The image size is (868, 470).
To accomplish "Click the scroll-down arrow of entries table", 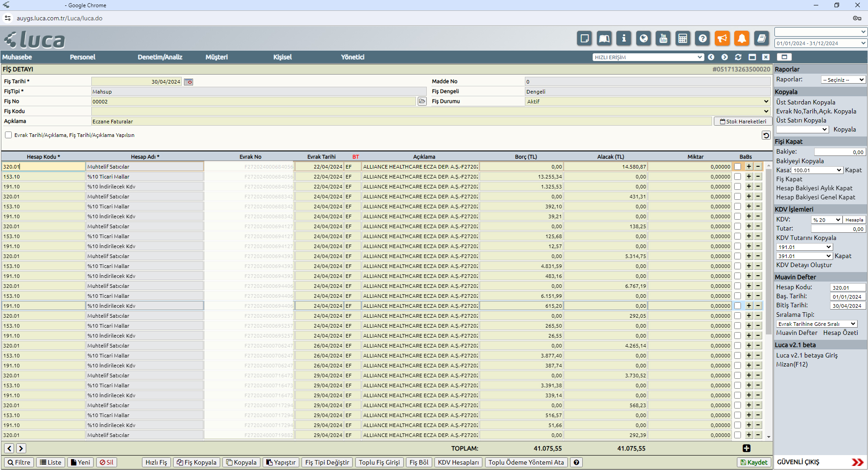I will [x=769, y=437].
